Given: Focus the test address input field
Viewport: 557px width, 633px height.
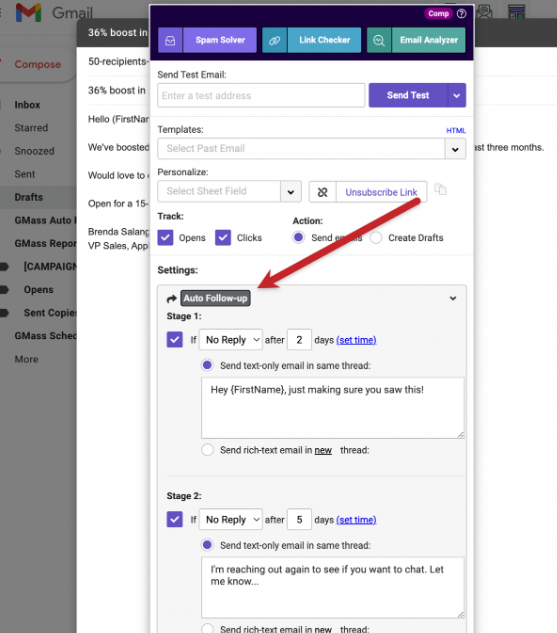Looking at the screenshot, I should click(261, 95).
